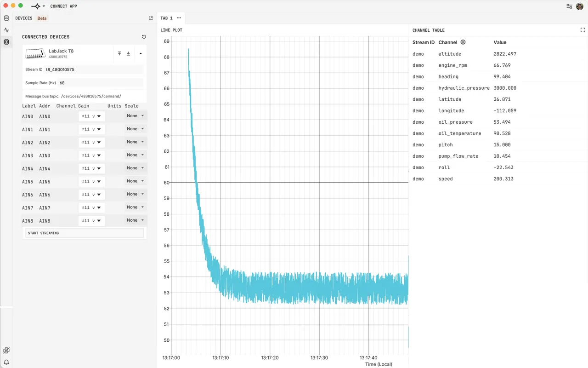
Task: Select the roll channel row
Action: (x=498, y=167)
